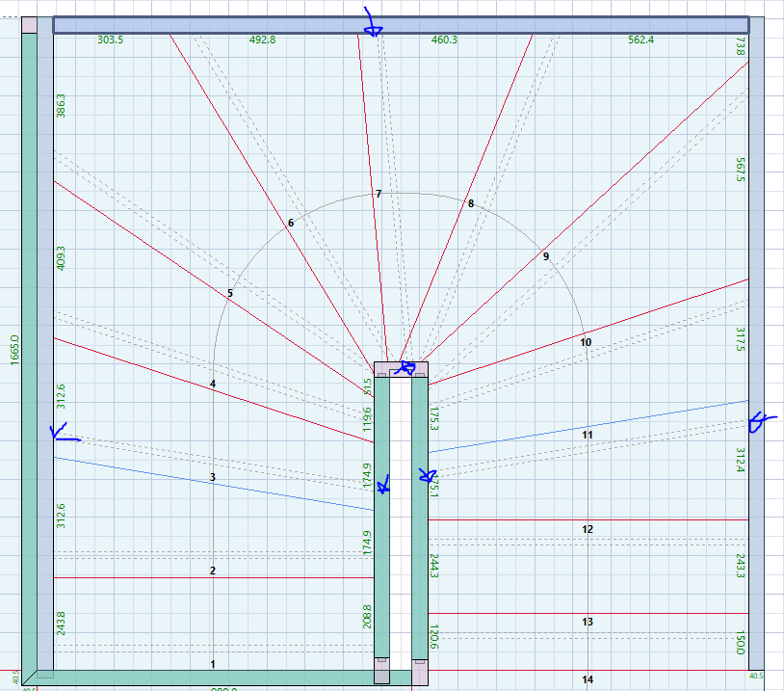Click step number 10 label
The image size is (784, 691).
click(586, 342)
